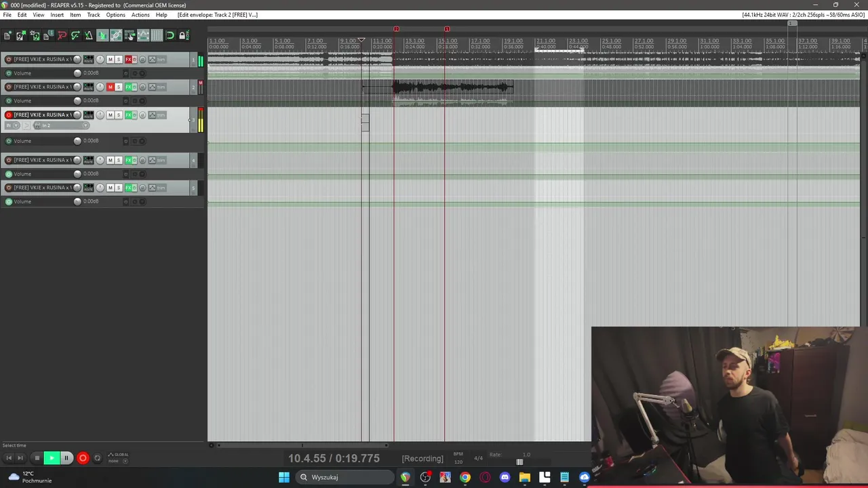Click the Redo toolbar icon
Screen dimensions: 868x488
tap(75, 35)
